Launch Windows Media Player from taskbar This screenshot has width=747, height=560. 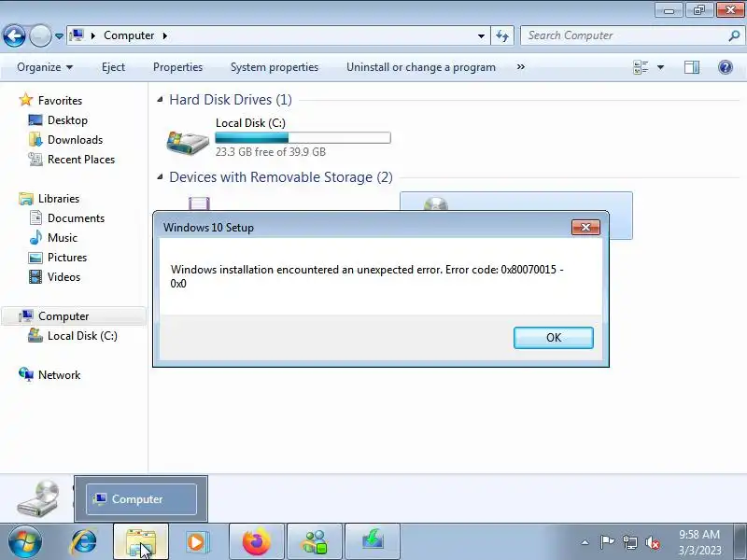click(196, 542)
